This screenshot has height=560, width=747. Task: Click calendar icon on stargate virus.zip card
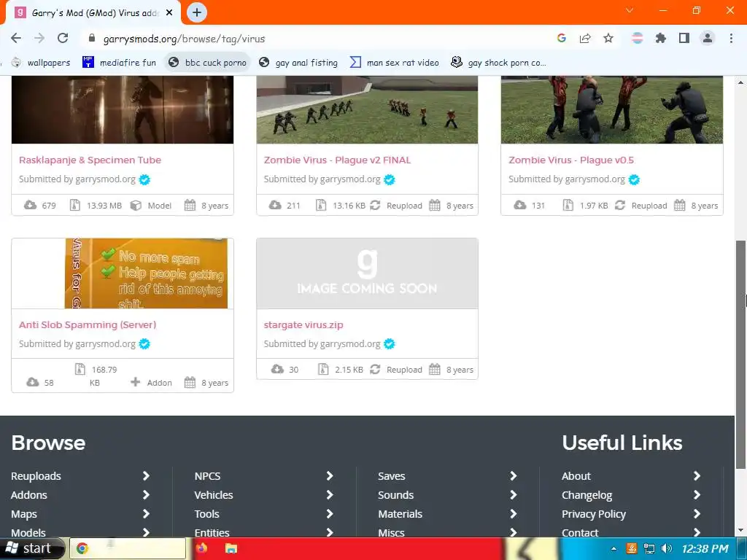pyautogui.click(x=435, y=369)
